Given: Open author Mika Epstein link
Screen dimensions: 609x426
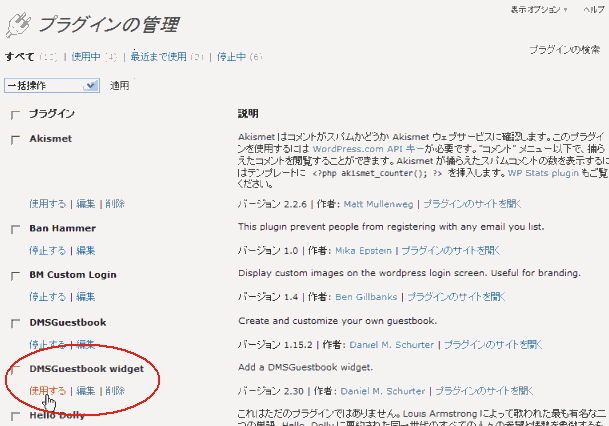Looking at the screenshot, I should (x=363, y=251).
